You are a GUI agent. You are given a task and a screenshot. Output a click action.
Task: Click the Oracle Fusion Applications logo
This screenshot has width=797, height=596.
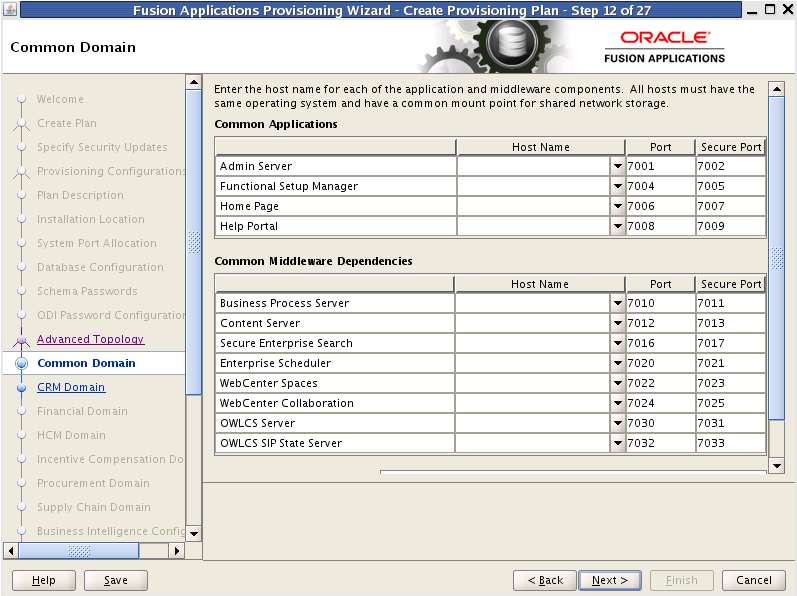coord(664,47)
